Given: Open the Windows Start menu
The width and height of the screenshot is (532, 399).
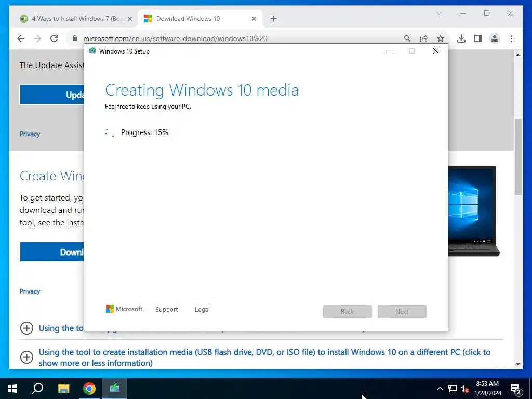Looking at the screenshot, I should coord(12,389).
